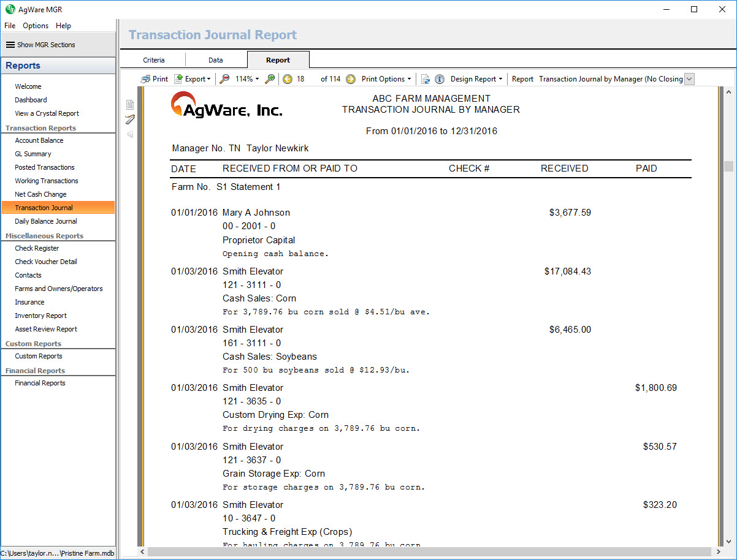
Task: Open the Net Cash Change report
Action: click(x=40, y=194)
